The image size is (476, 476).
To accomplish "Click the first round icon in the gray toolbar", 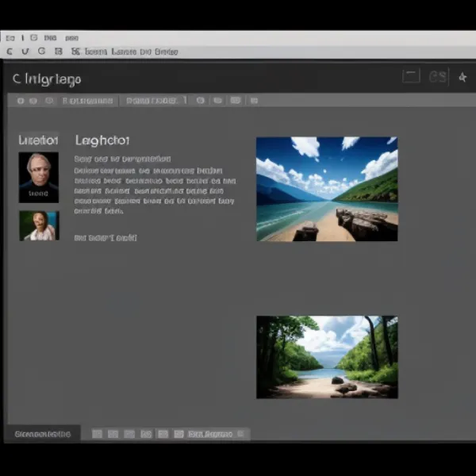I will [x=21, y=101].
